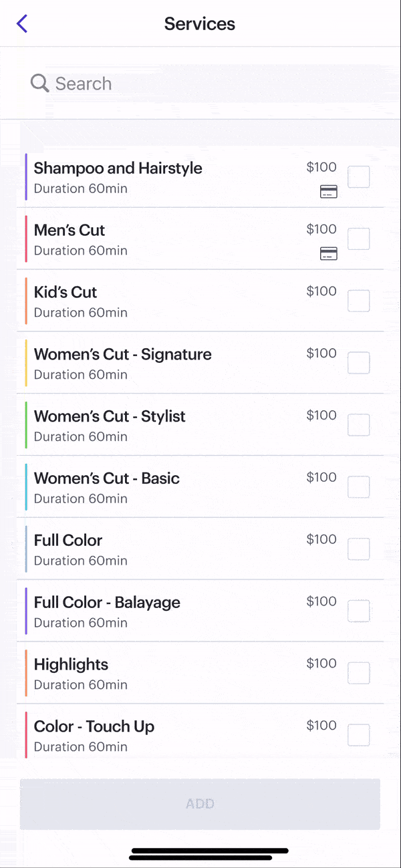
Task: Tap the back arrow icon
Action: 22,24
